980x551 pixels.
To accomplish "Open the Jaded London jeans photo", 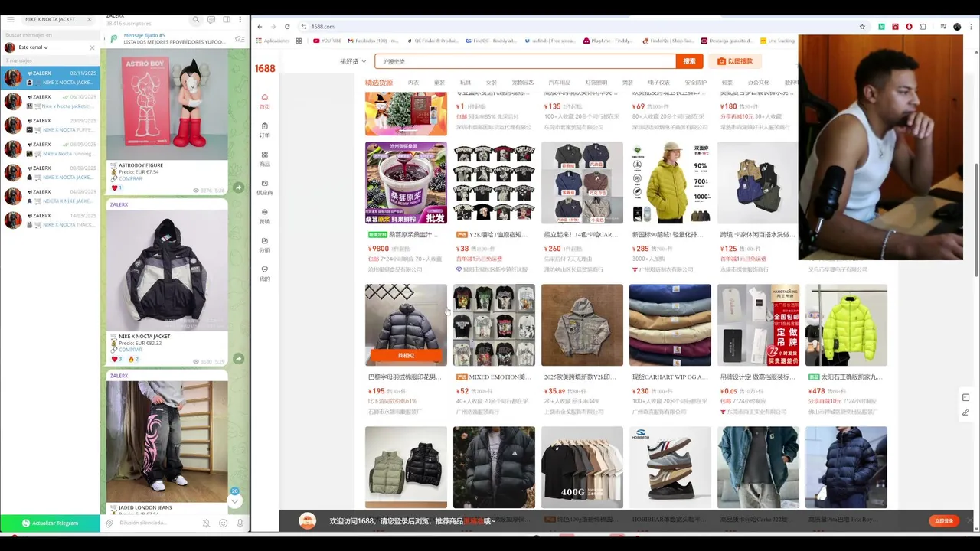I will (167, 442).
